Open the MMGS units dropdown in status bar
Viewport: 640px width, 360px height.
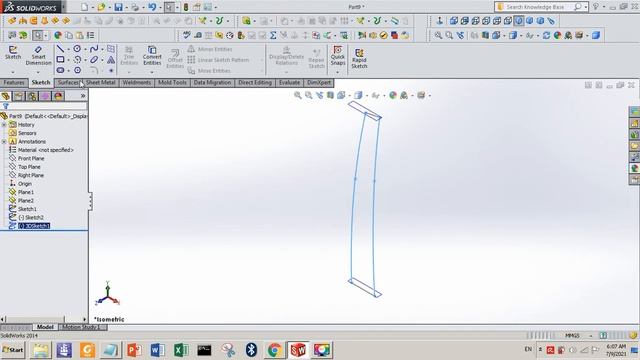coord(591,336)
